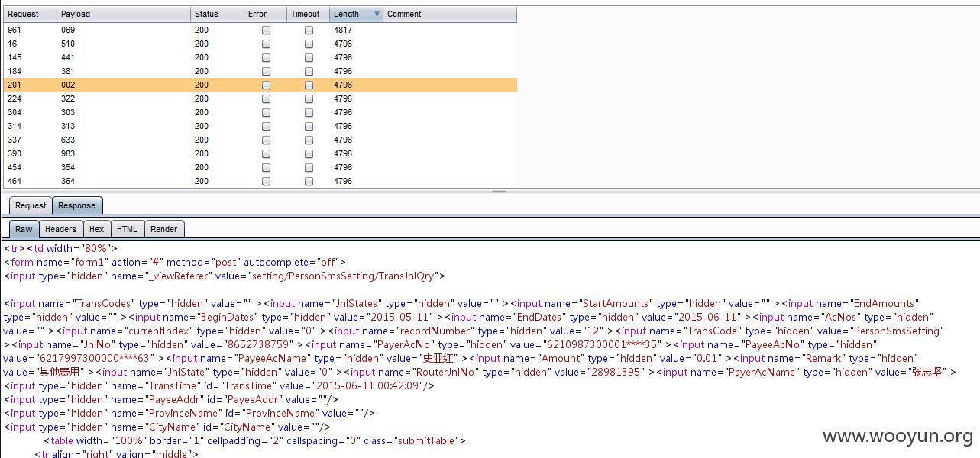Tick the Error checkbox for request 314
The height and width of the screenshot is (458, 980).
tap(266, 127)
